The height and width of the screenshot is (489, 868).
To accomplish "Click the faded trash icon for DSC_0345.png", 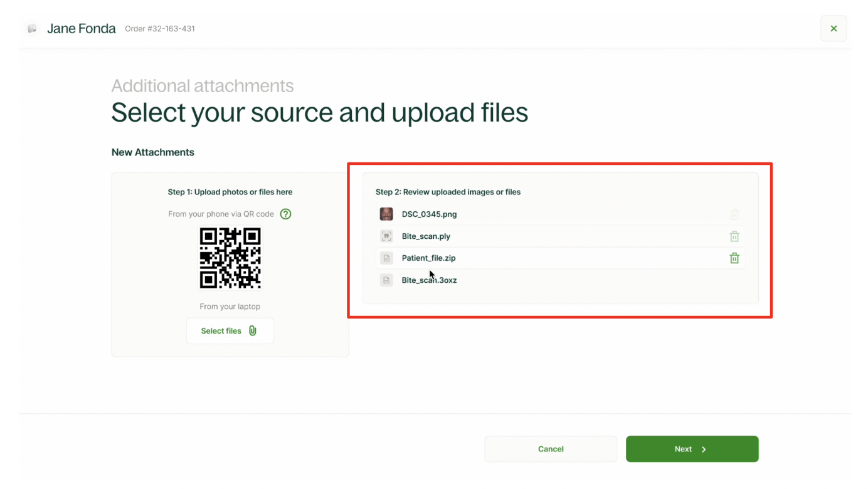I will [734, 214].
